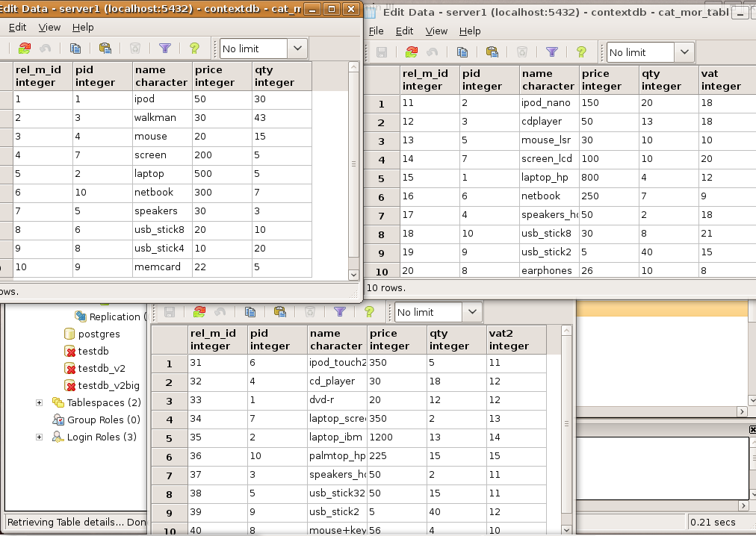Image resolution: width=756 pixels, height=536 pixels.
Task: Open Help menu in the cat_mor_tabl window
Action: coord(470,31)
